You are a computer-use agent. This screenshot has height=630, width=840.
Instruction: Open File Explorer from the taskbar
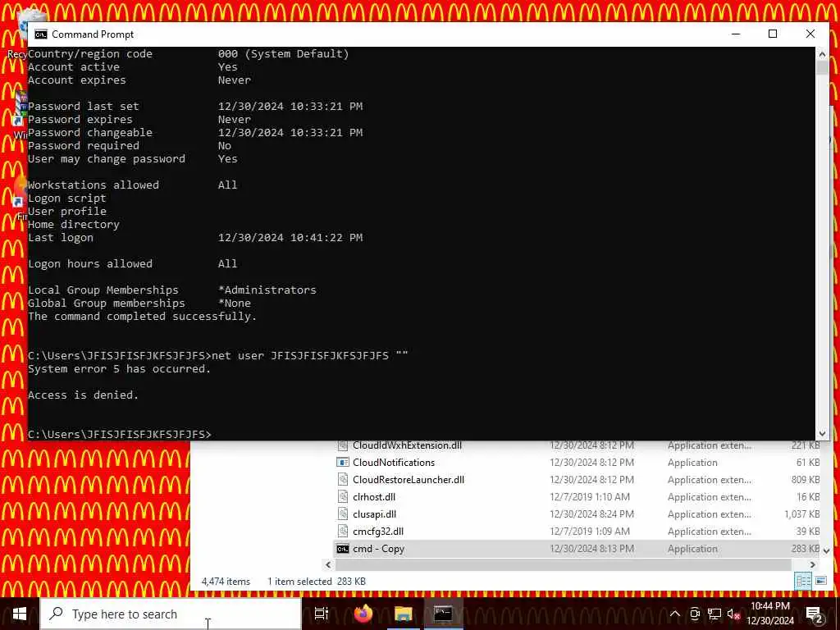click(404, 614)
